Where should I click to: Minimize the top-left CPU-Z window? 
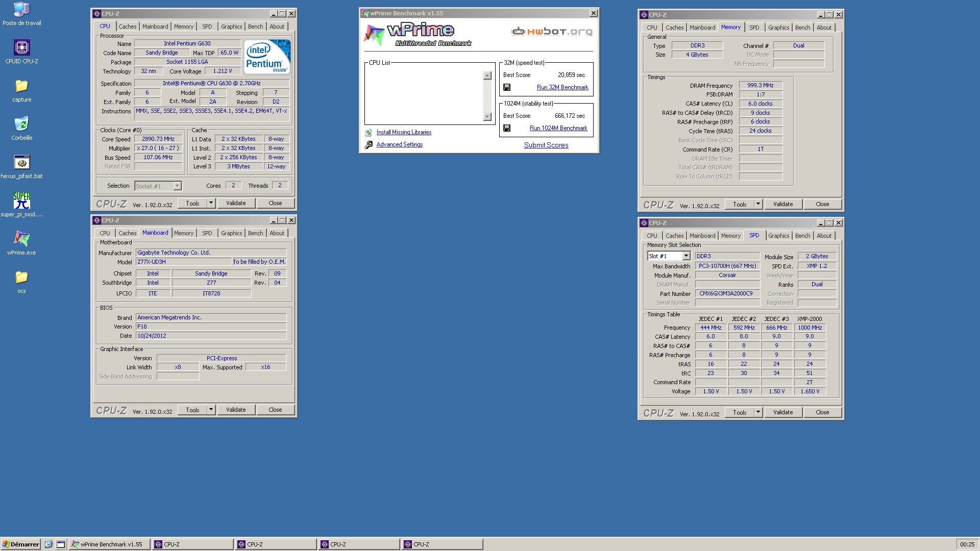274,14
